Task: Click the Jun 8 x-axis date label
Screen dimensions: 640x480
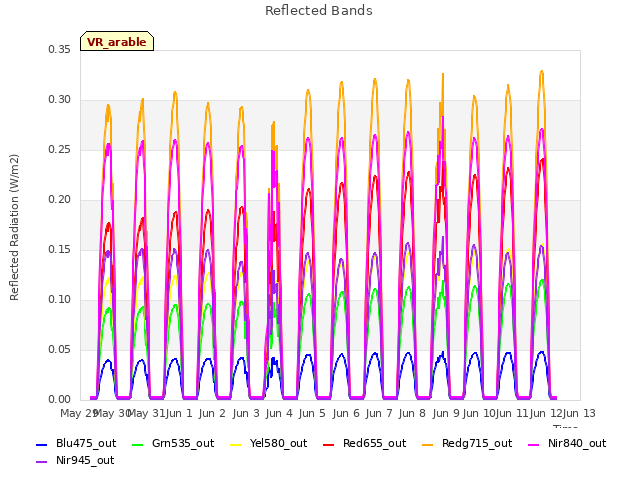Action: click(x=412, y=413)
